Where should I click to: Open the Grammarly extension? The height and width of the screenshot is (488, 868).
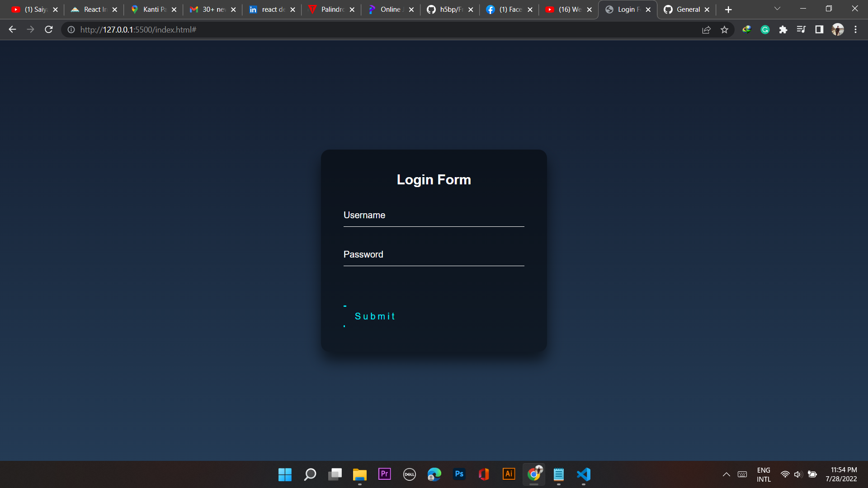tap(765, 29)
